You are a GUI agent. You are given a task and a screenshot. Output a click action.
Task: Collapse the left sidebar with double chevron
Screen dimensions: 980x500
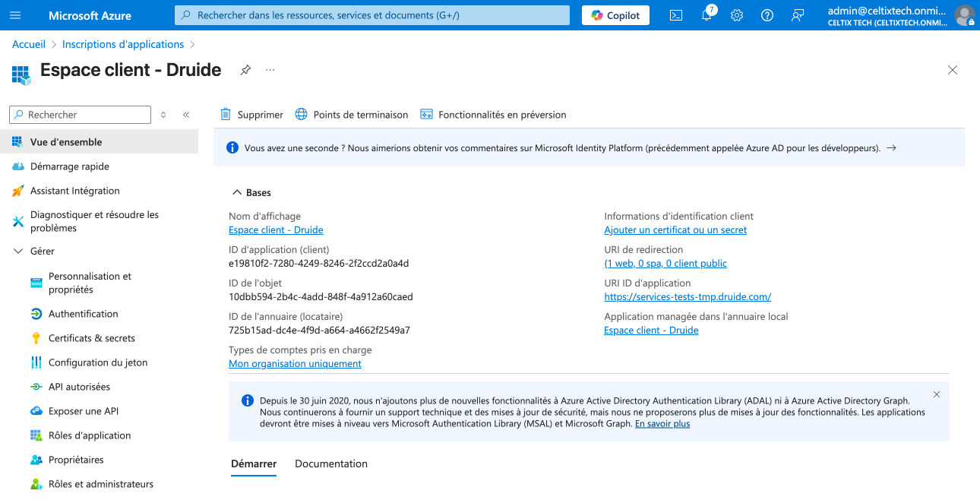point(186,115)
